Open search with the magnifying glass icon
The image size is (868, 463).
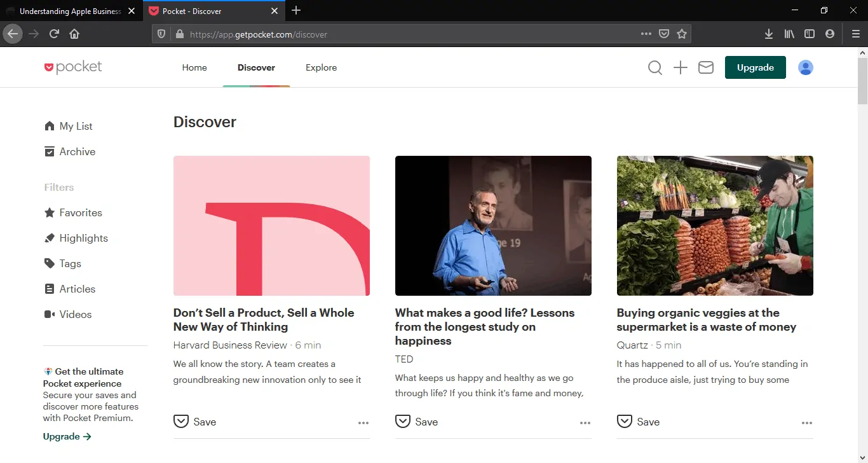pyautogui.click(x=655, y=67)
